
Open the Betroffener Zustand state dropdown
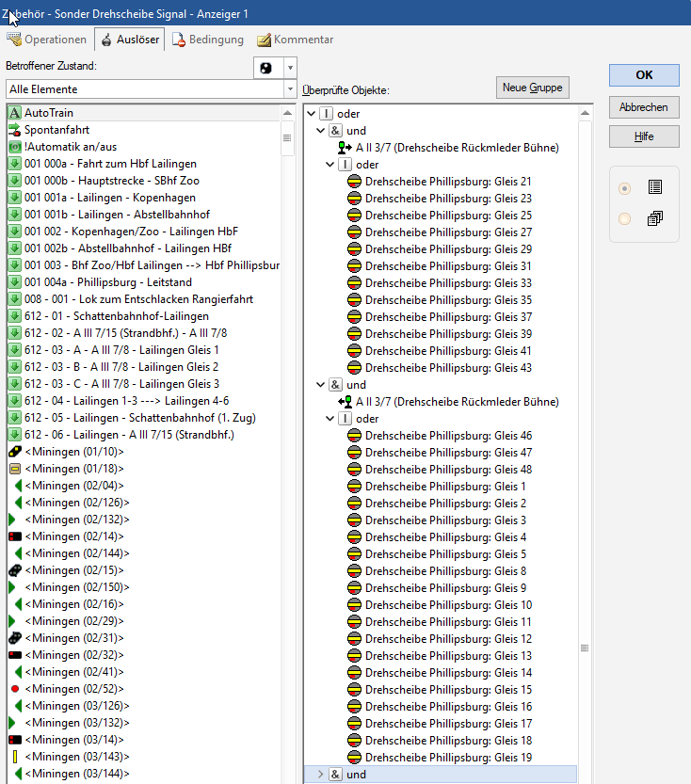click(x=290, y=68)
